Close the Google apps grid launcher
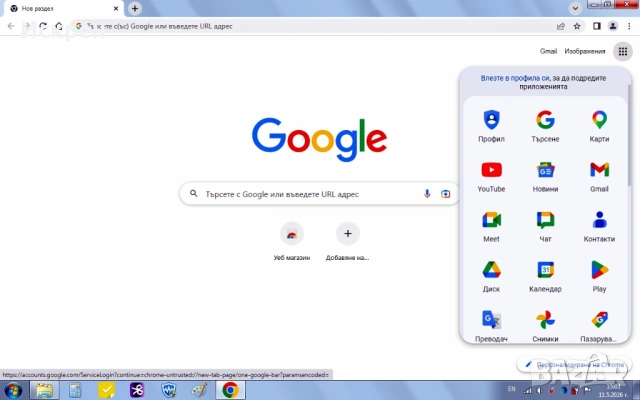Viewport: 640px width, 400px height. click(x=623, y=51)
